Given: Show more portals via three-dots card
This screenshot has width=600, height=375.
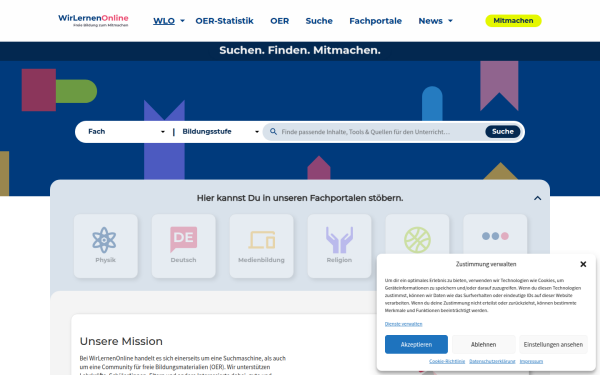Looking at the screenshot, I should (495, 234).
